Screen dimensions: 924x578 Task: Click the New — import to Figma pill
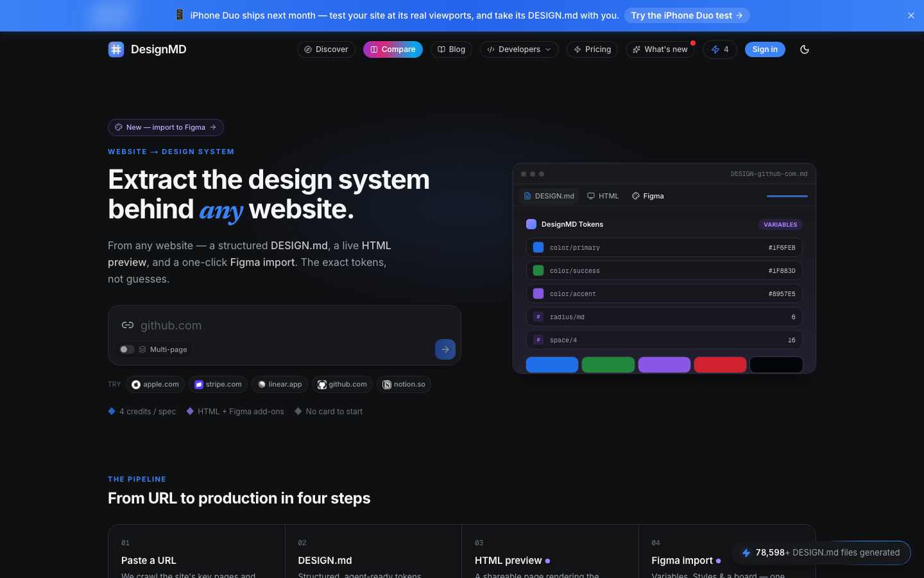[166, 127]
